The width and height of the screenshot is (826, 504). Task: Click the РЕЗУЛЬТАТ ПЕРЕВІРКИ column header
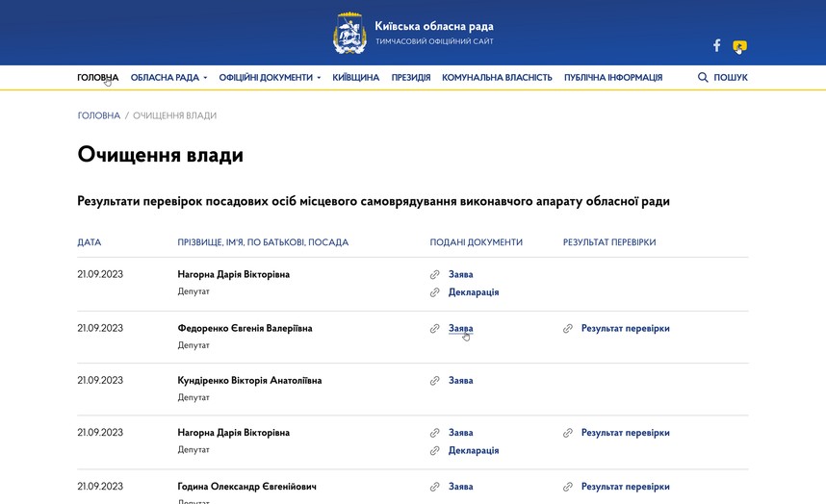[609, 242]
